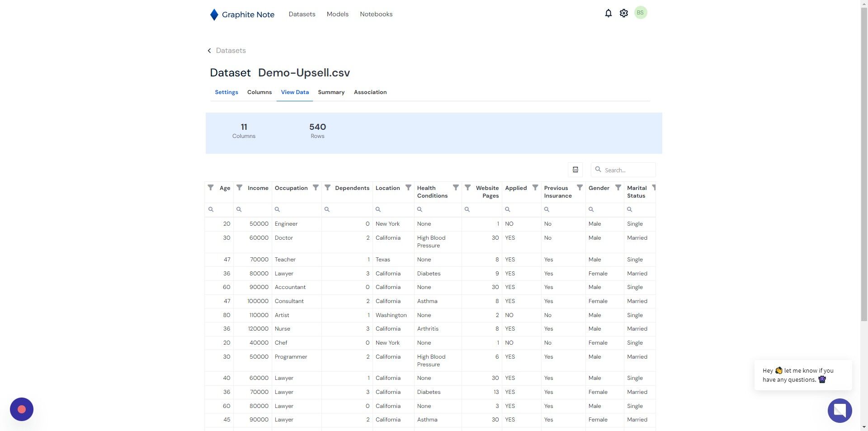The image size is (868, 431).
Task: Open the Occupation column filter funnel
Action: [316, 187]
